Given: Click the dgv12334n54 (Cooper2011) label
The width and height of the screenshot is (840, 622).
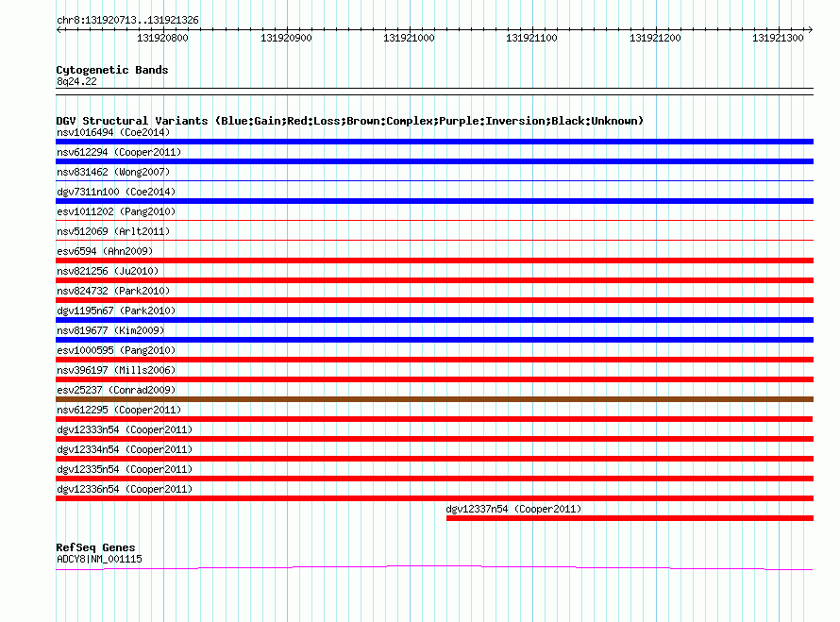Looking at the screenshot, I should [125, 449].
